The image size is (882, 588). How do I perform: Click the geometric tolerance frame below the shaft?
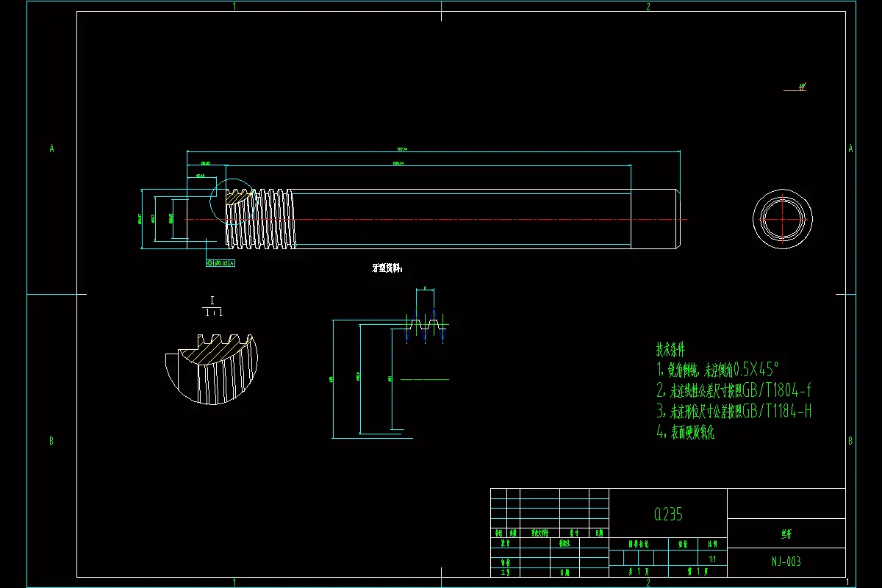click(220, 262)
